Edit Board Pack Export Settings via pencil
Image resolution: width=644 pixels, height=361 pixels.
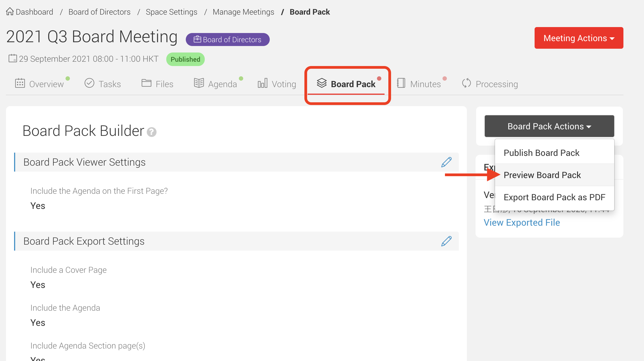[x=446, y=241]
